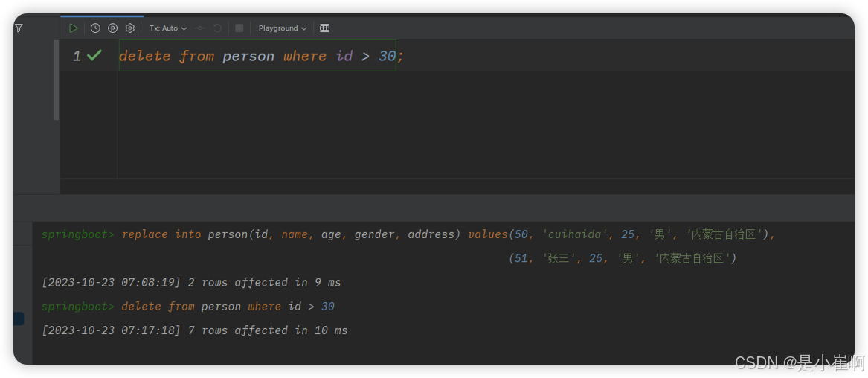Image resolution: width=868 pixels, height=378 pixels.
Task: Click the Stop square button
Action: pos(239,28)
